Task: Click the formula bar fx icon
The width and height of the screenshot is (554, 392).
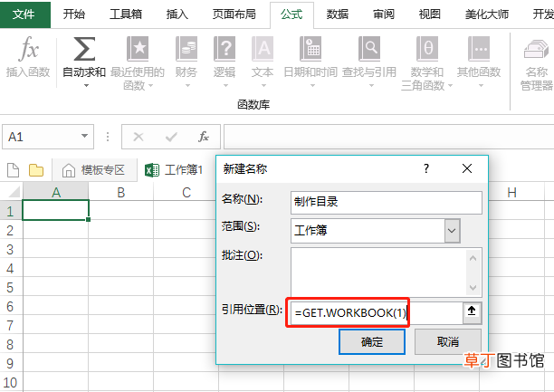Action: click(x=204, y=137)
